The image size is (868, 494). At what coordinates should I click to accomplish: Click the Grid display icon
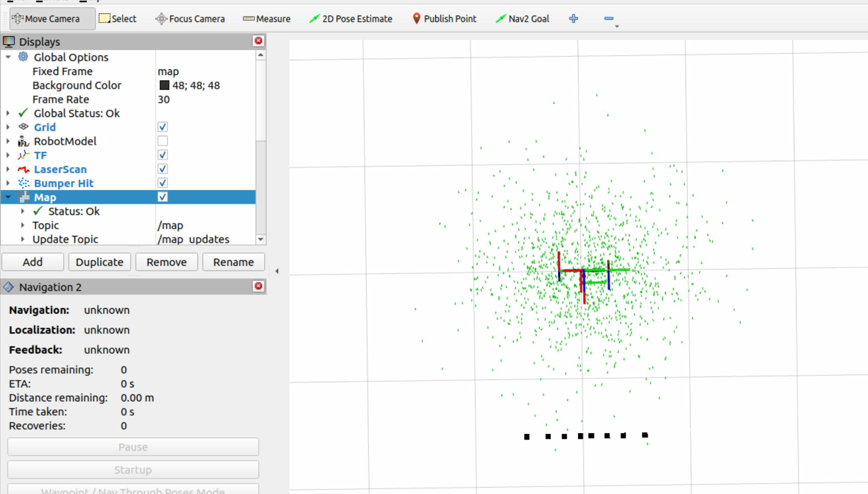[23, 127]
